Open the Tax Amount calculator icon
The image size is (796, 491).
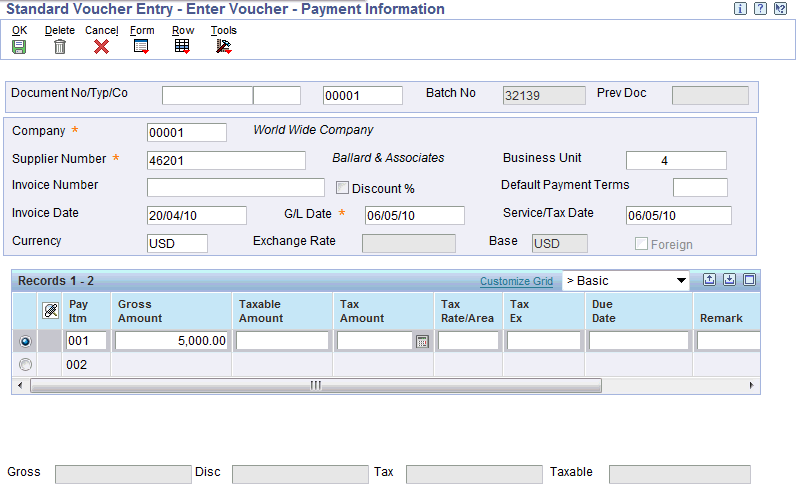422,342
